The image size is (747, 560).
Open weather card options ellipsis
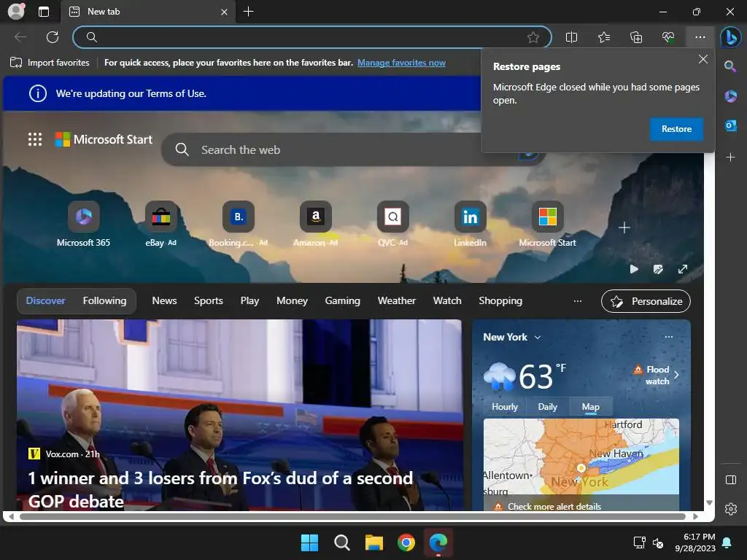(669, 337)
